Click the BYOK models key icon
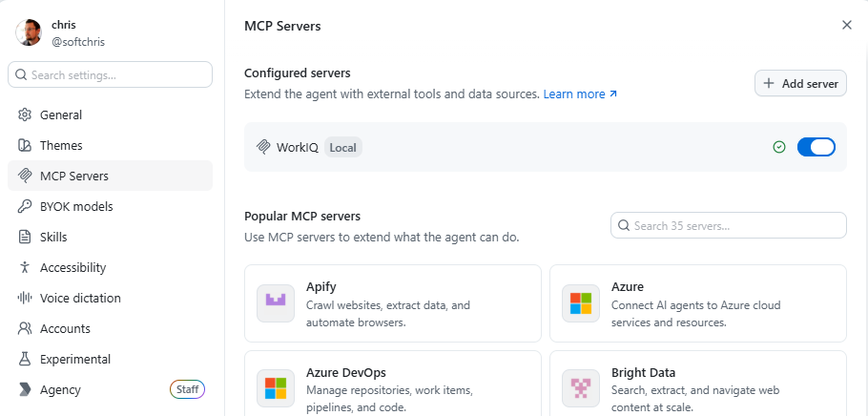The width and height of the screenshot is (868, 416). [x=25, y=207]
